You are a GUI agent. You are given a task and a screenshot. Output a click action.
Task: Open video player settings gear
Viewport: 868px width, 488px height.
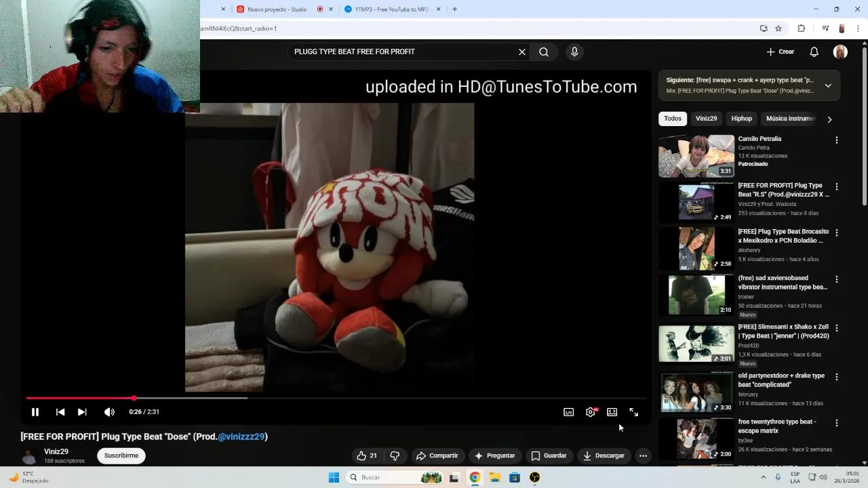click(591, 412)
